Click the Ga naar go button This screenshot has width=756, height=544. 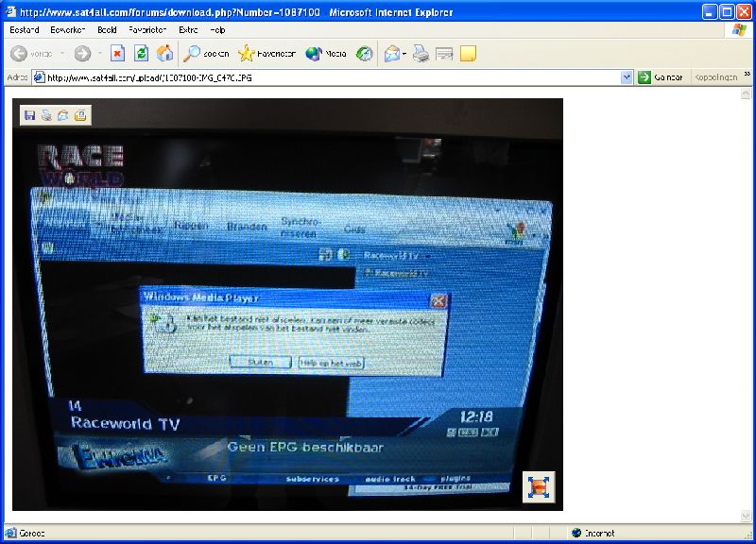[x=660, y=77]
